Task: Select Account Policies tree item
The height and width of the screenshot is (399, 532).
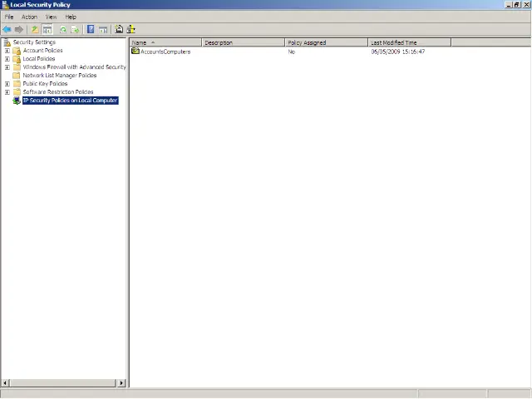Action: pos(42,51)
